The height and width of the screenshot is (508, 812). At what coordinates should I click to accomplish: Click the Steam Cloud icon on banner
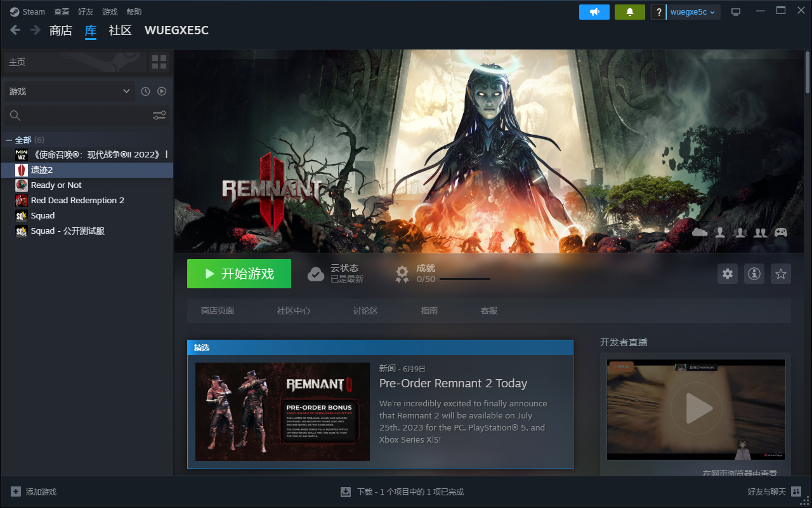click(x=700, y=232)
